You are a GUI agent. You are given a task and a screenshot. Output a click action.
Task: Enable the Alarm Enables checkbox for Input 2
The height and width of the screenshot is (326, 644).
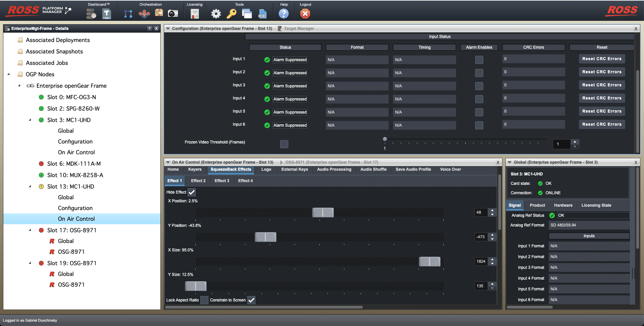pos(479,73)
